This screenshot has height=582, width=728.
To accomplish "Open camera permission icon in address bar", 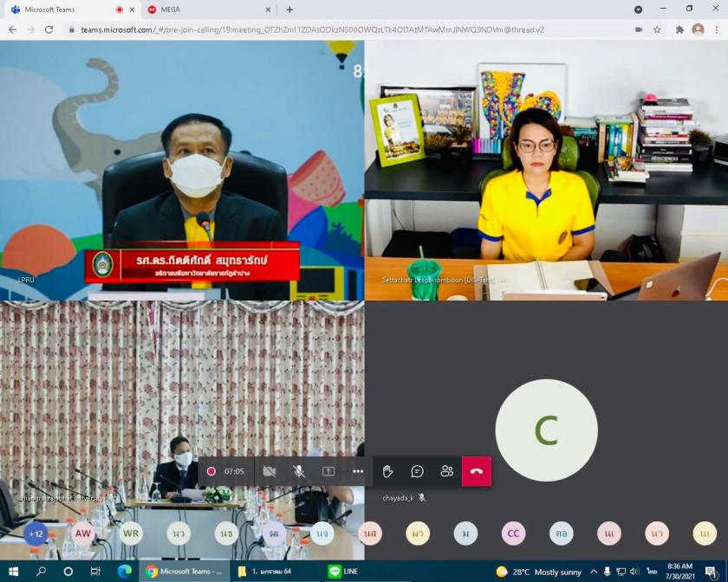I will click(639, 29).
